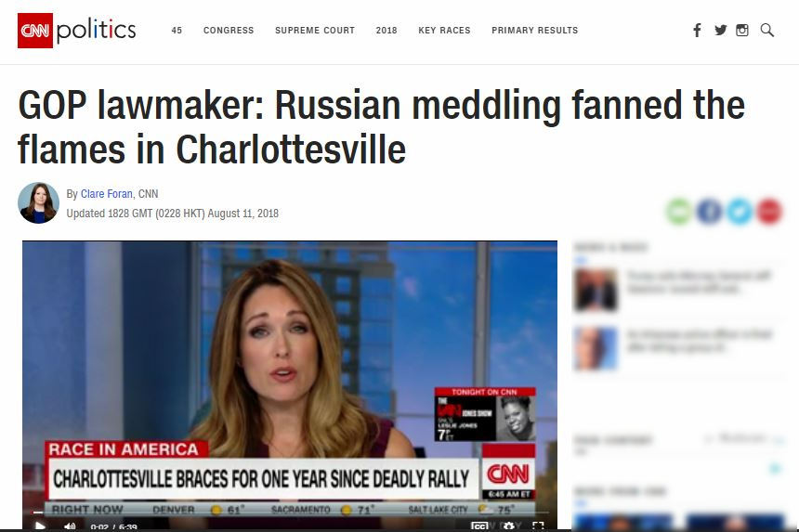Seek along the video progress bar
Viewport: 799px width, 532px height.
(291, 513)
